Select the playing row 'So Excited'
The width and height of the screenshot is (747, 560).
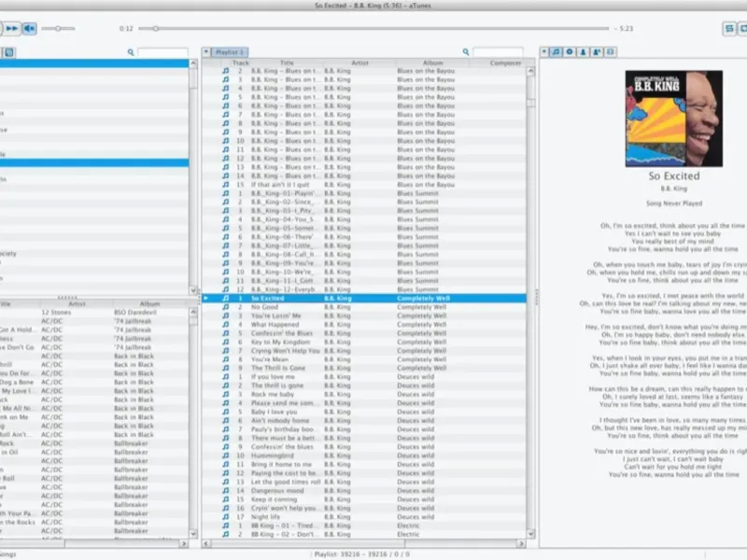click(364, 298)
